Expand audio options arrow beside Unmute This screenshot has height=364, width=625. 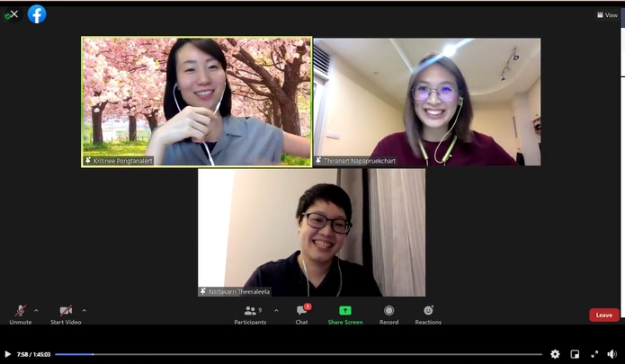pyautogui.click(x=36, y=310)
